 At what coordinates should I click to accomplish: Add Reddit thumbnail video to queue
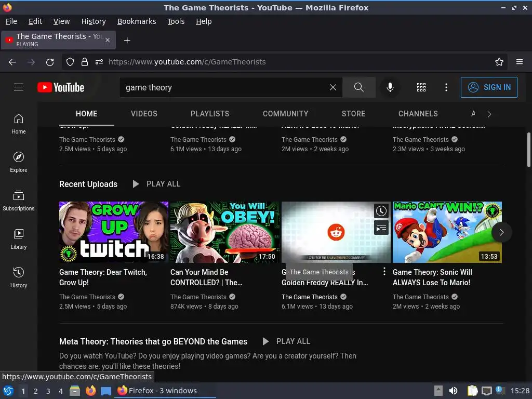(381, 228)
